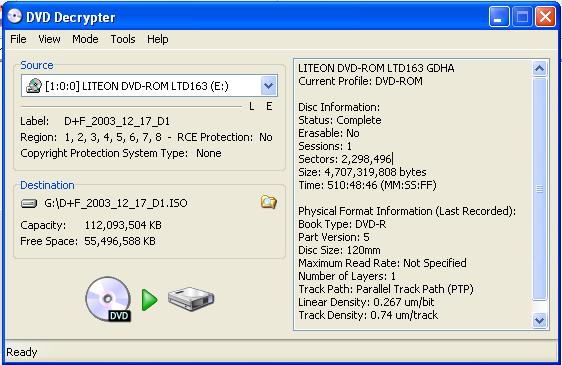This screenshot has width=562, height=365.
Task: Click the L (load) tray button
Action: pyautogui.click(x=252, y=106)
